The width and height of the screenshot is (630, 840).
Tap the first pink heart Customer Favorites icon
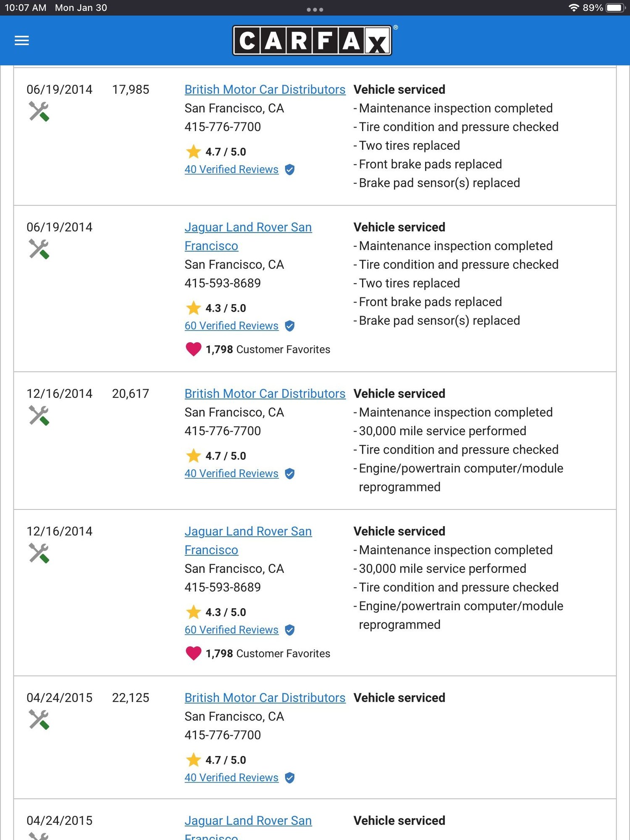click(x=193, y=349)
